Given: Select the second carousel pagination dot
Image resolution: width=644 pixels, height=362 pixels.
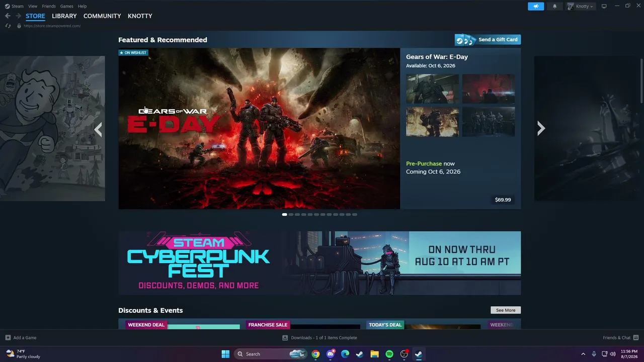Looking at the screenshot, I should click(291, 215).
